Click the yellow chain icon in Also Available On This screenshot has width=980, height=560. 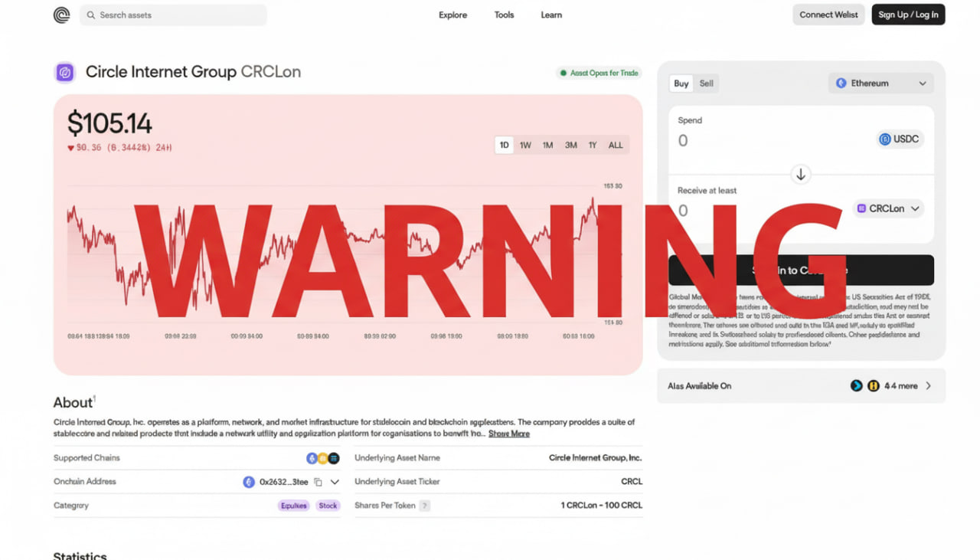tap(873, 386)
